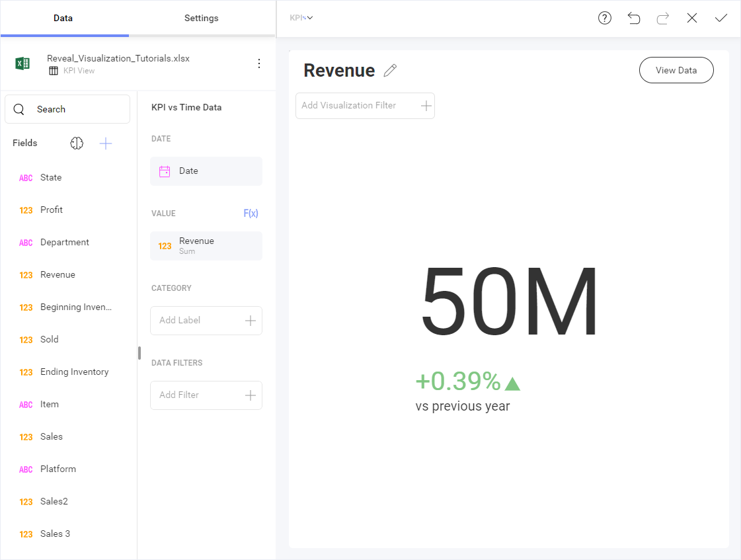Image resolution: width=741 pixels, height=560 pixels.
Task: Select the calendar icon on the Date field
Action: pyautogui.click(x=165, y=171)
